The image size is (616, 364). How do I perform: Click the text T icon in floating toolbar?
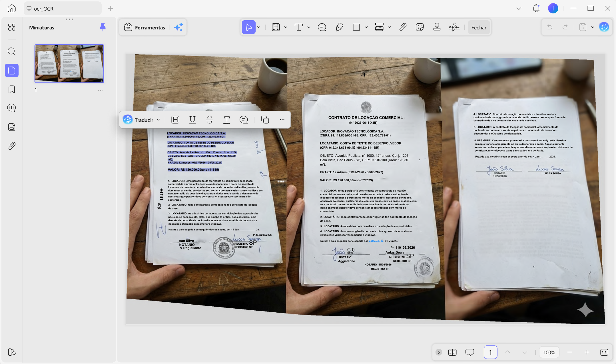coord(227,120)
